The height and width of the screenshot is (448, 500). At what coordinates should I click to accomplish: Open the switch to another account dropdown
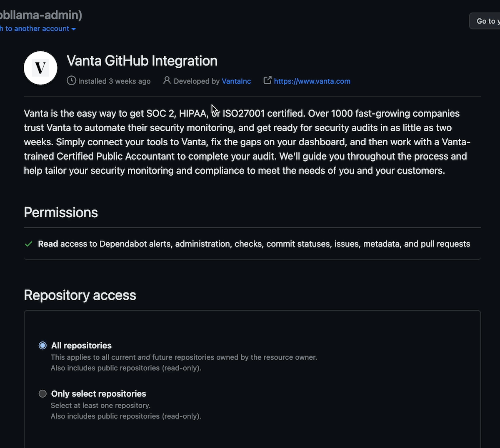[x=38, y=29]
